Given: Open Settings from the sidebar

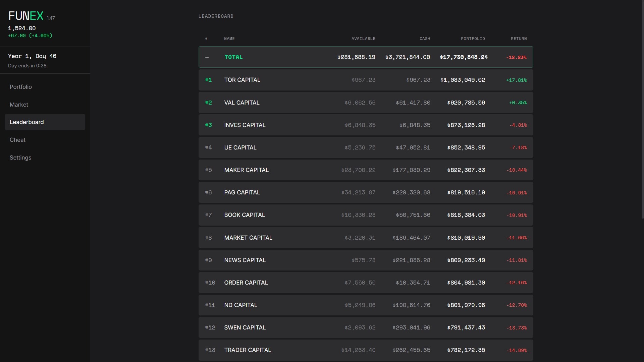Looking at the screenshot, I should coord(45,158).
